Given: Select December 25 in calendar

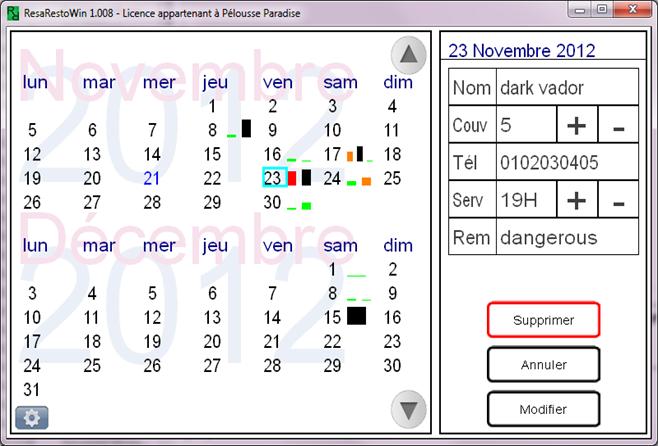Looking at the screenshot, I should [92, 366].
